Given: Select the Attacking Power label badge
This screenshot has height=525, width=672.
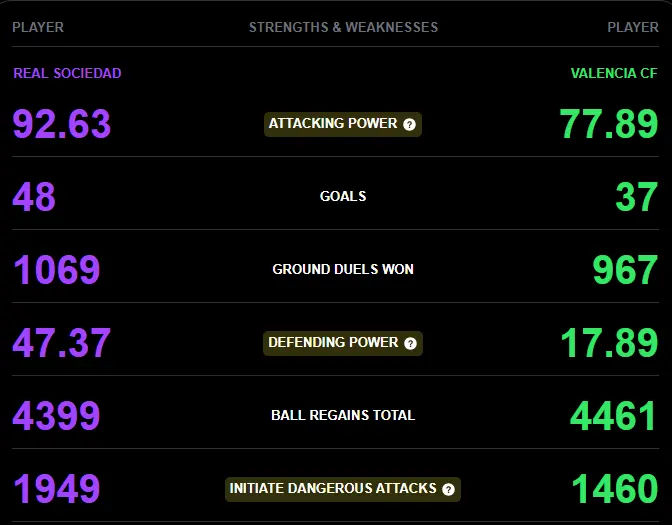Looking at the screenshot, I should pos(343,124).
